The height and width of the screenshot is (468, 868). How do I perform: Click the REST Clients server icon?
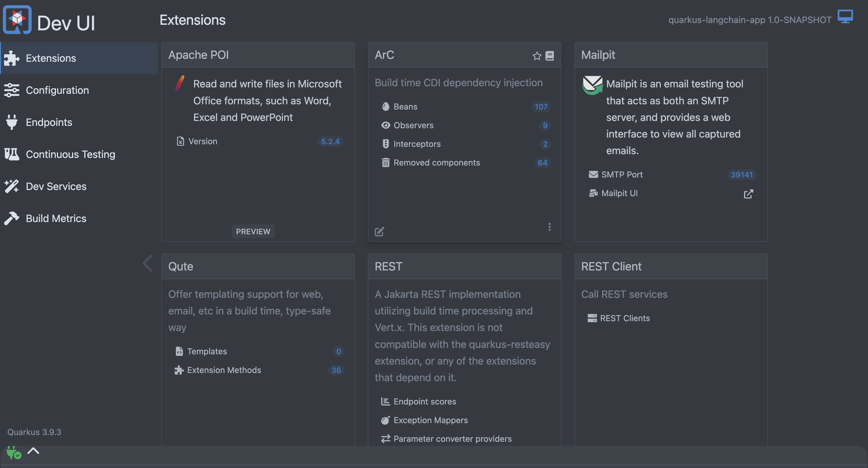592,318
